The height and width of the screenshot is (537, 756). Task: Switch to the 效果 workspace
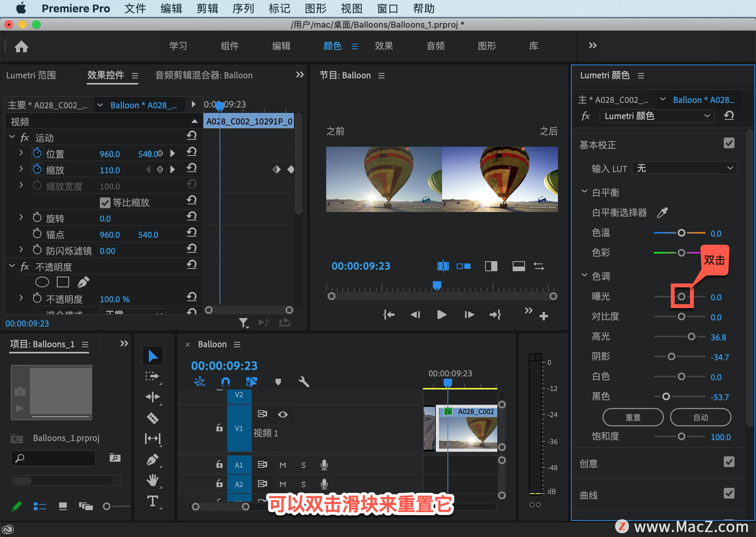(x=384, y=46)
